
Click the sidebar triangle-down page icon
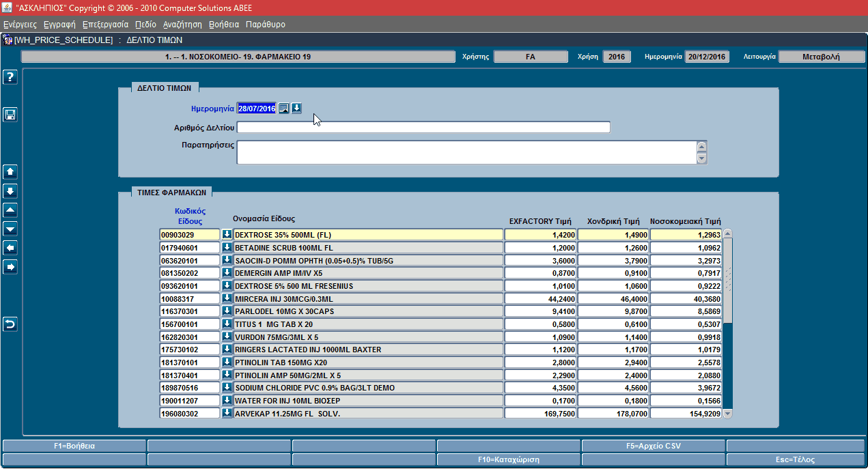click(10, 229)
